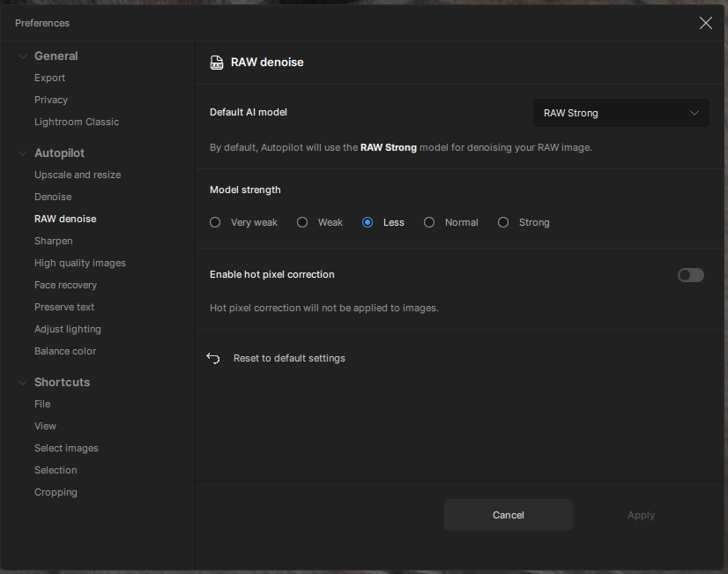
Task: Collapse the Autopilot section chevron
Action: (22, 153)
